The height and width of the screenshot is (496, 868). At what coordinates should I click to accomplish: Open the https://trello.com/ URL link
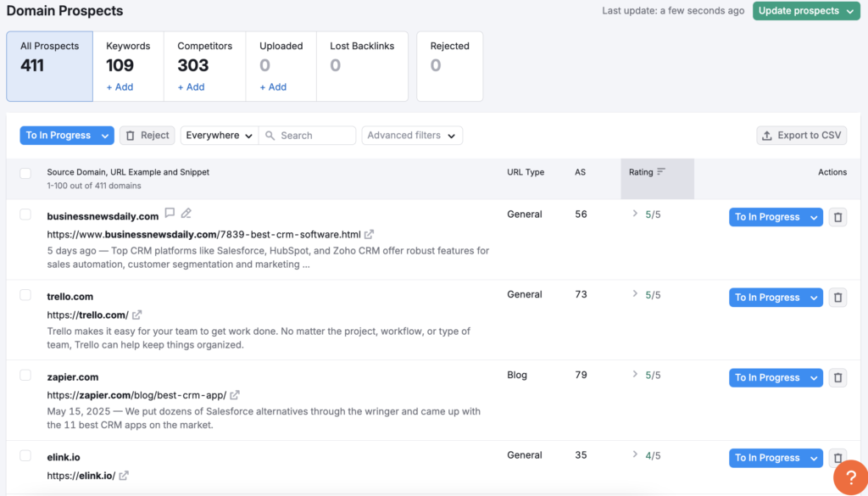click(87, 315)
